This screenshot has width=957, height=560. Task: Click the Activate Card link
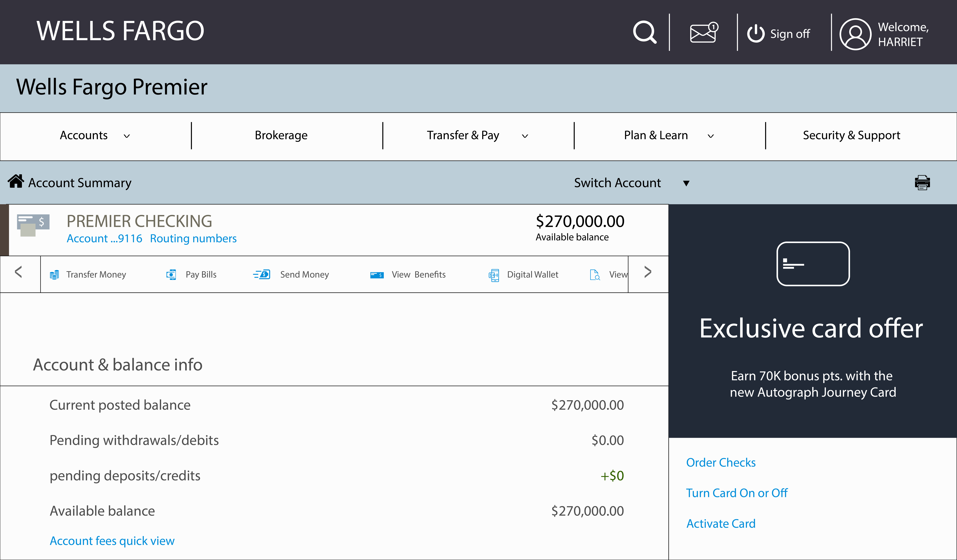[721, 524]
